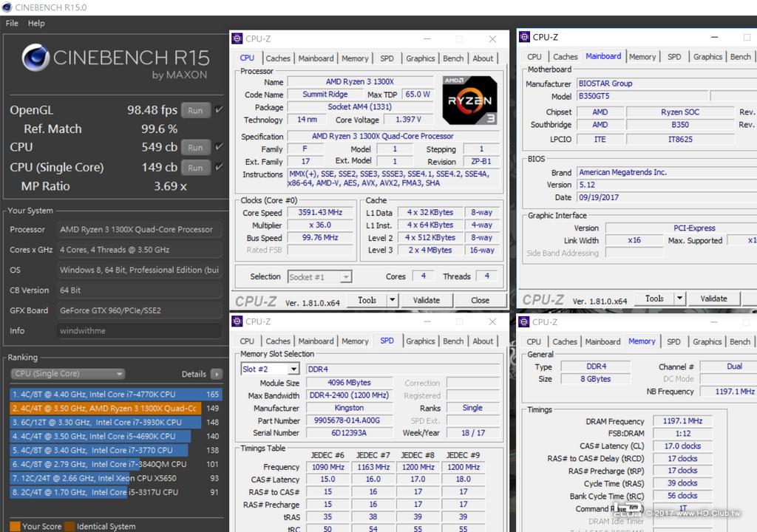
Task: Click the CPU-Z icon of top-left CPU-Z window
Action: 237,38
